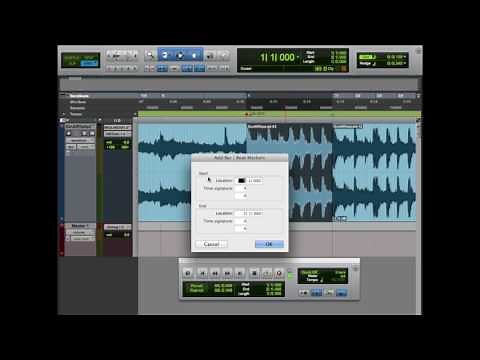Click Play in the Transport window
Screen dimensions: 480x360
tap(267, 273)
